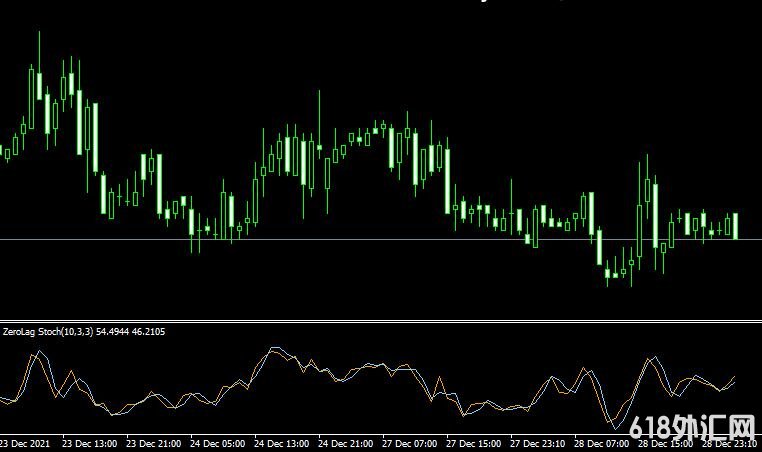762x452 pixels.
Task: Click the 27 Dec 07:00 time label
Action: tap(409, 444)
